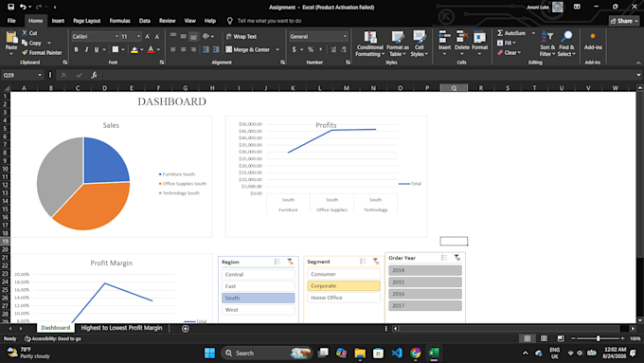Click the Save icon in title bar
Screen dimensions: 644x363
[11, 7]
